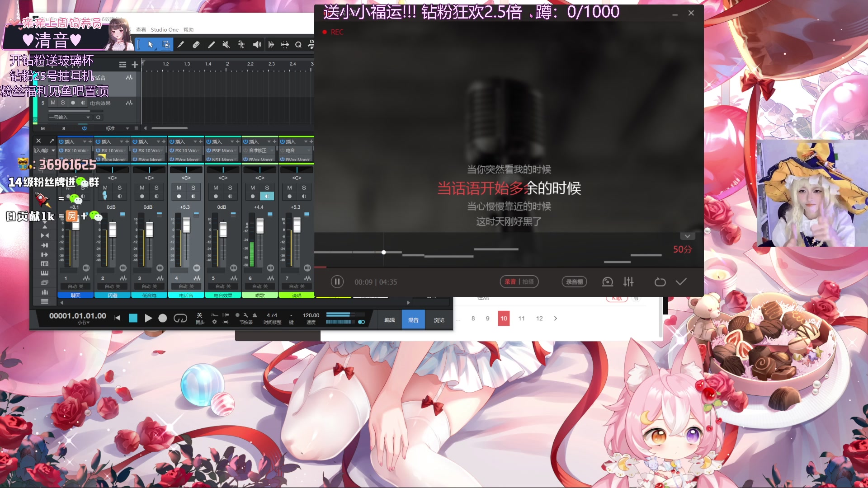Solo mixer channel 4
The height and width of the screenshot is (488, 868).
point(193,188)
